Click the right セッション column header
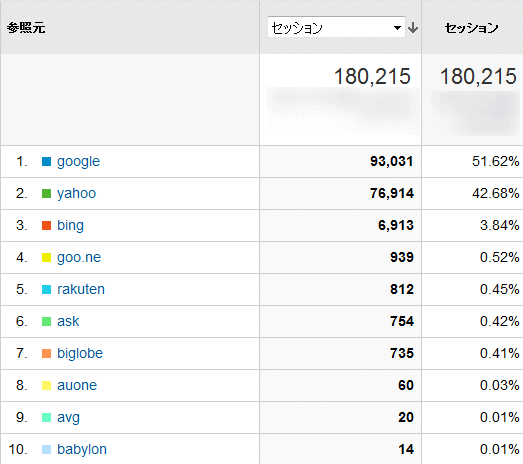Image resolution: width=523 pixels, height=464 pixels. coord(472,28)
